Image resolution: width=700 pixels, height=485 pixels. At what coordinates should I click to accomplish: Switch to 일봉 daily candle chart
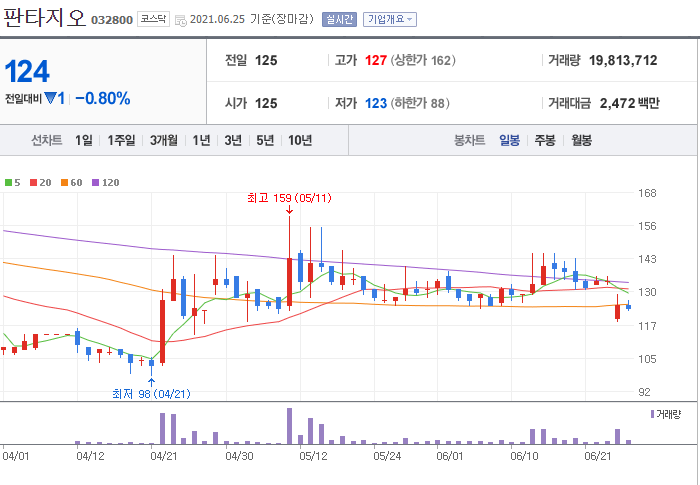tap(509, 140)
